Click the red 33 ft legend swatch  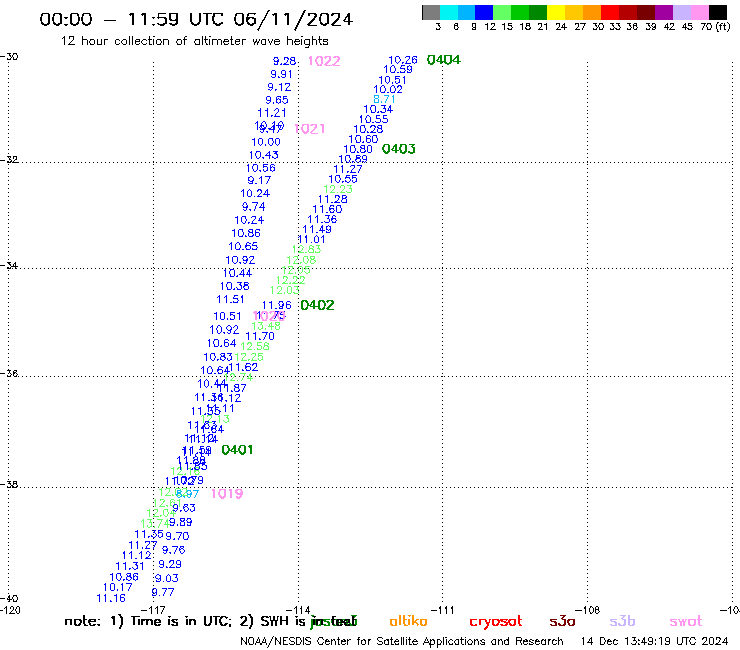pos(610,12)
